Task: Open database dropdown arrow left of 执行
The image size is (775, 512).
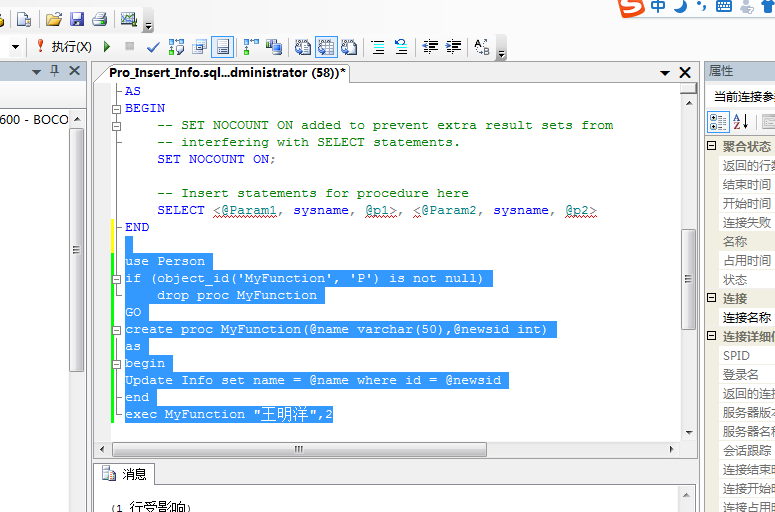Action: click(15, 47)
